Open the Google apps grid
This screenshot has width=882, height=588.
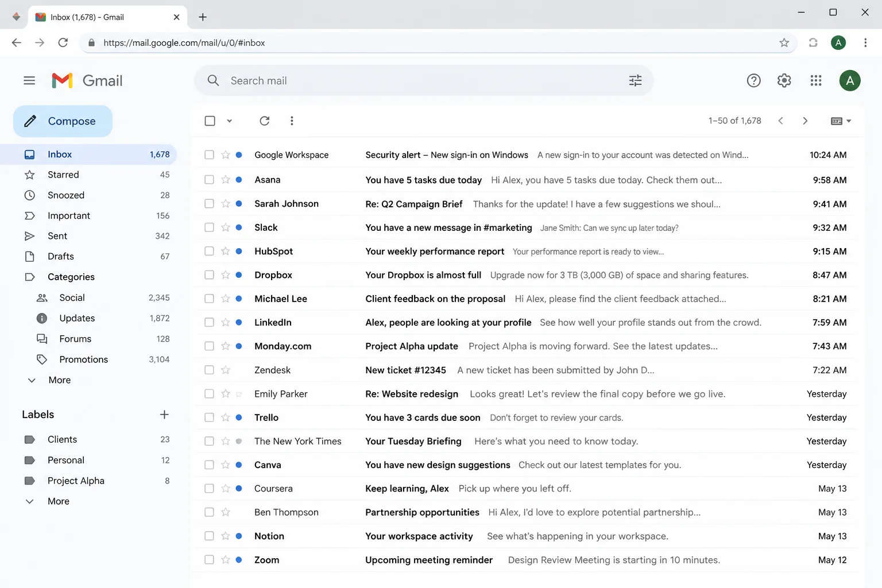816,81
